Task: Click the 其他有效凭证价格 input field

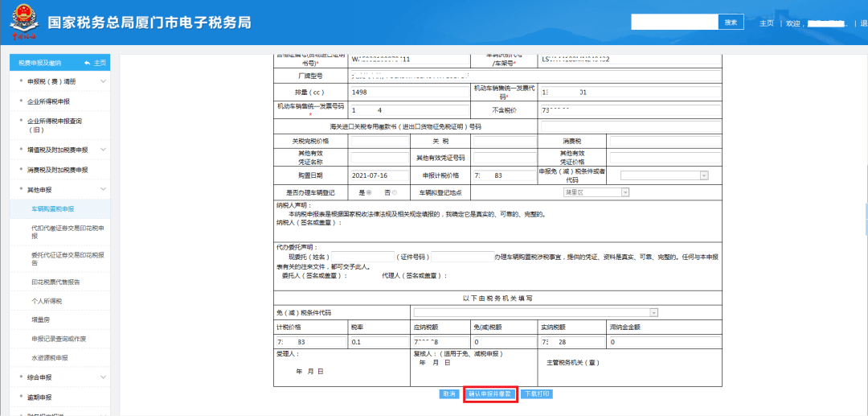Action: 665,158
